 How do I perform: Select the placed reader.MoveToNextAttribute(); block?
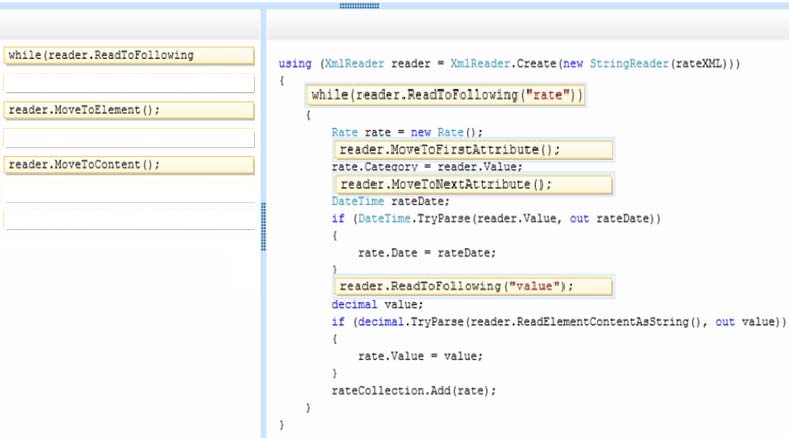click(x=474, y=185)
